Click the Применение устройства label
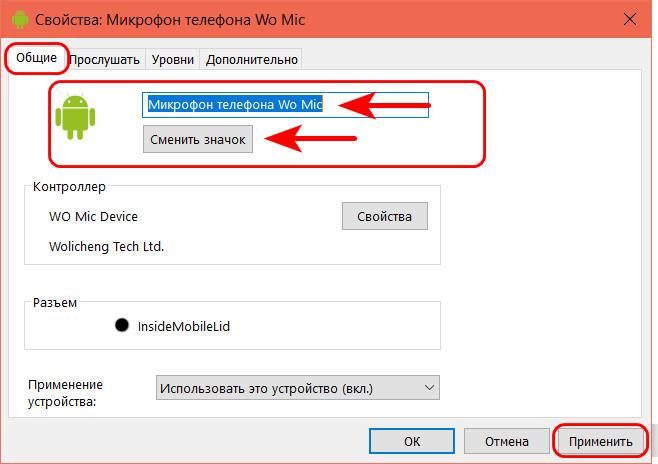The width and height of the screenshot is (658, 464). tap(65, 393)
